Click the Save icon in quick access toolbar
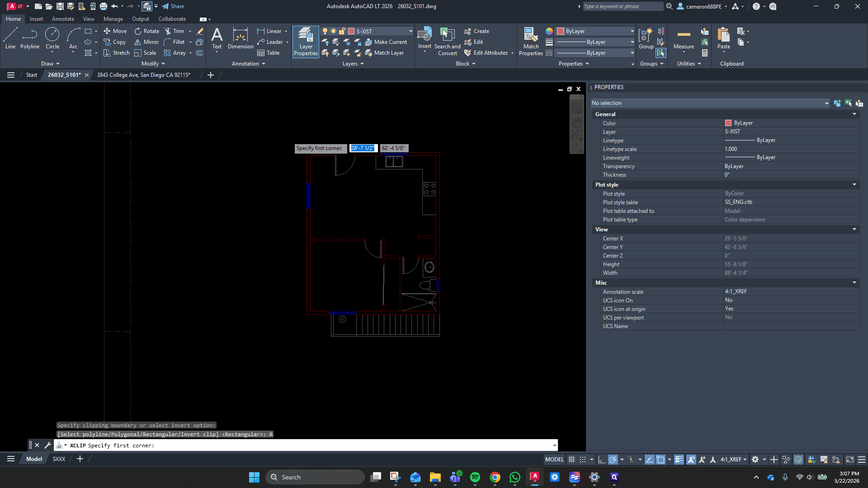868x488 pixels. tap(60, 6)
